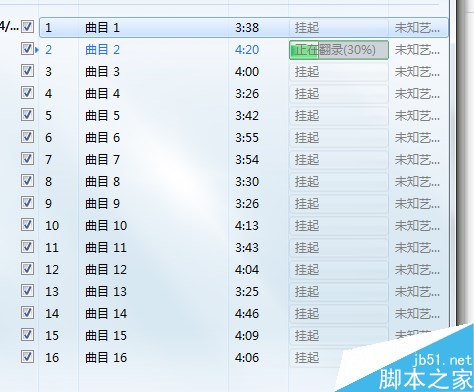474x392 pixels.
Task: Click the track number 12
Action: click(52, 270)
